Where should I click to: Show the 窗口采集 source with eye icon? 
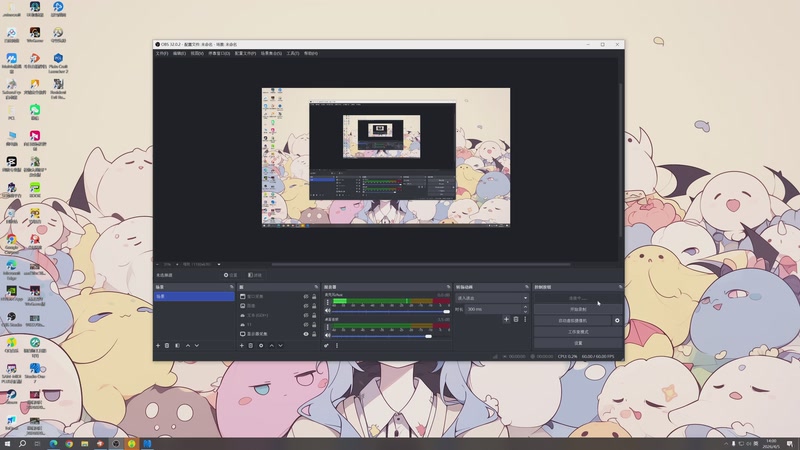pos(306,296)
